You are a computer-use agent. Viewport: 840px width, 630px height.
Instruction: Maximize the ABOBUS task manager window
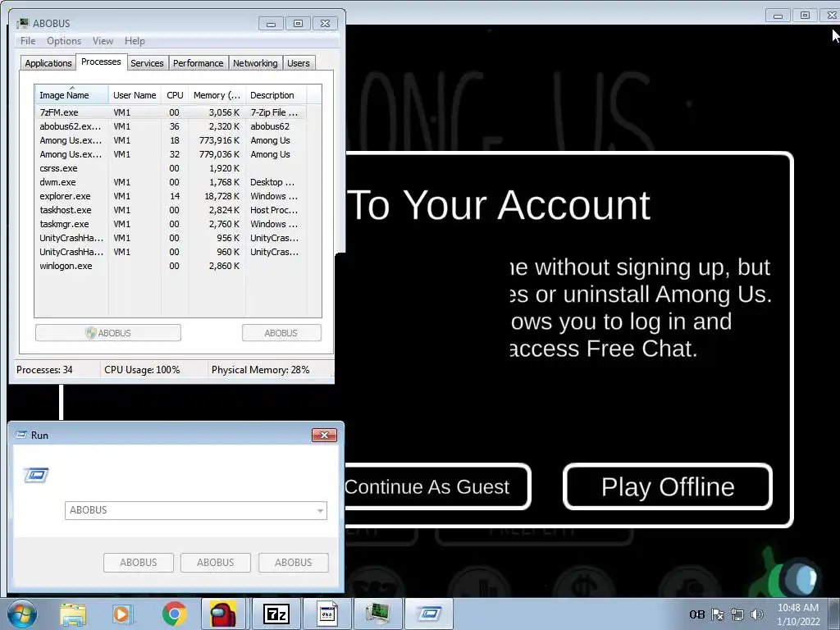[298, 24]
